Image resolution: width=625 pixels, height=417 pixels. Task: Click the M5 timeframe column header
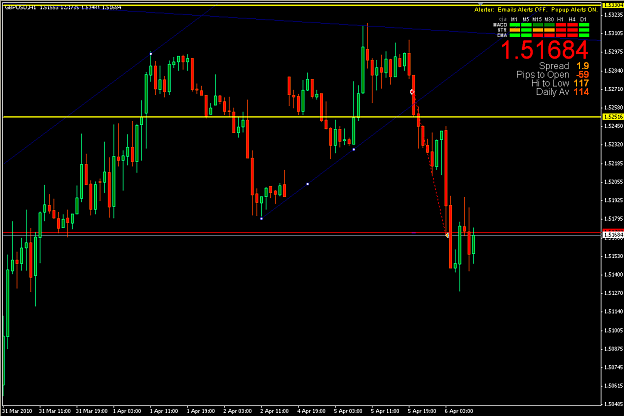click(x=526, y=20)
